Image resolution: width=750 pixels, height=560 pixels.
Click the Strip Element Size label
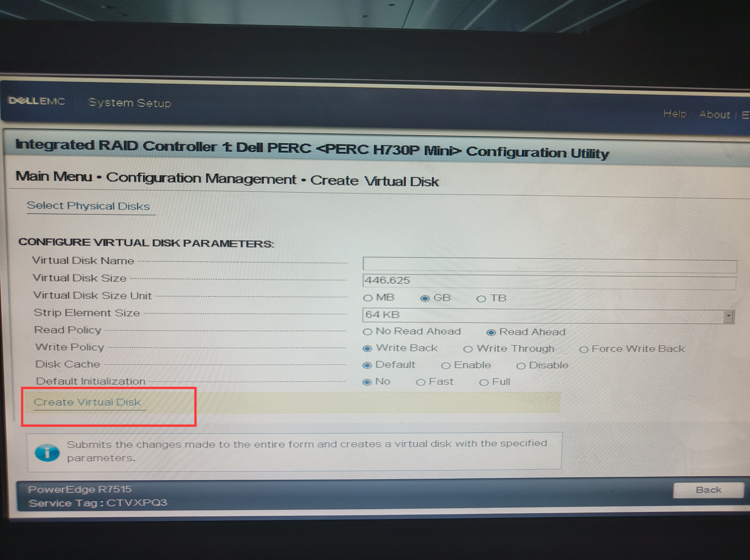point(87,313)
